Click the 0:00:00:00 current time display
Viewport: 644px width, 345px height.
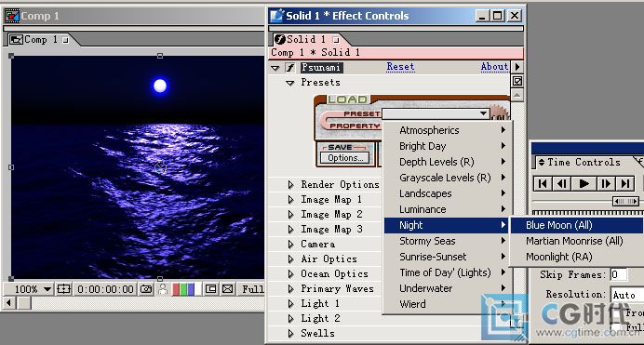105,289
